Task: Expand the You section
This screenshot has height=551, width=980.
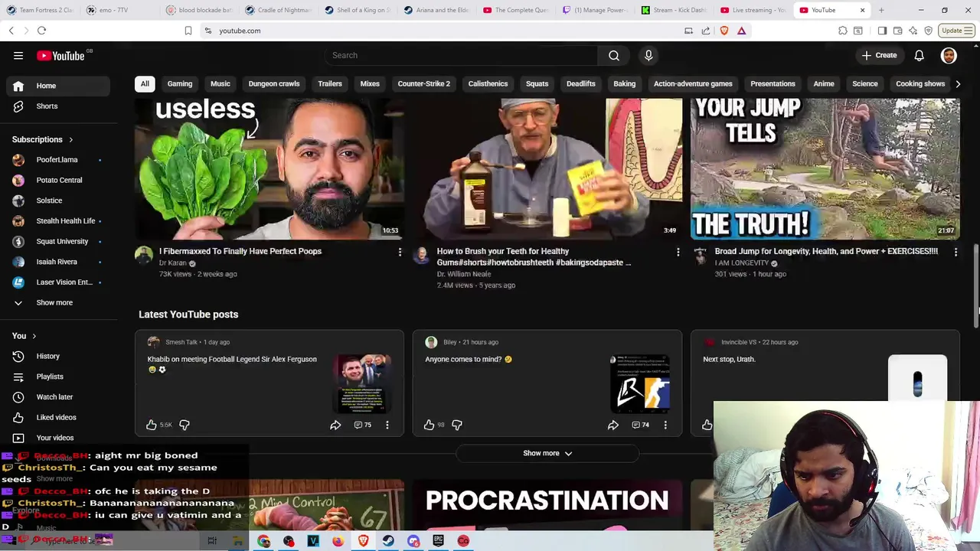Action: coord(24,336)
